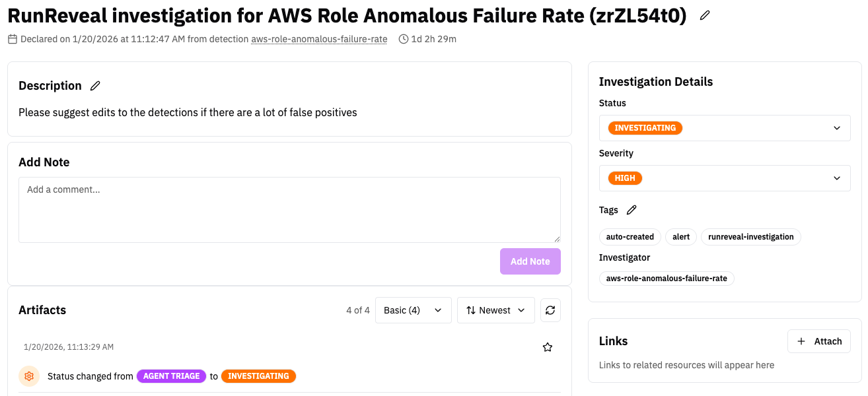The image size is (868, 396).
Task: Open the Status dropdown showing Investigating
Action: tap(724, 128)
